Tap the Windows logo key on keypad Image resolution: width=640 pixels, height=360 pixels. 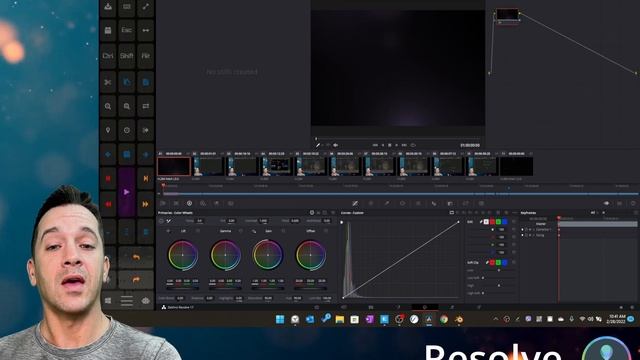point(108,301)
